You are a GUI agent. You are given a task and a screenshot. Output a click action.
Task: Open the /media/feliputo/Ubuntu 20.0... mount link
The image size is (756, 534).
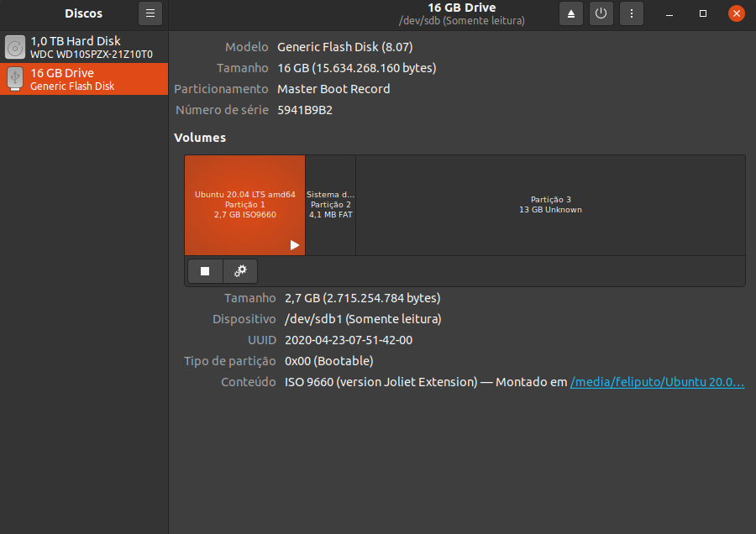657,382
